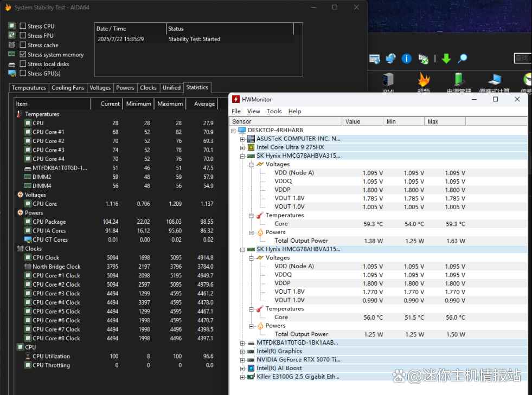Click the CPU chip icon beside Intel Core Ultra 9
Image resolution: width=532 pixels, height=395 pixels.
[x=251, y=147]
